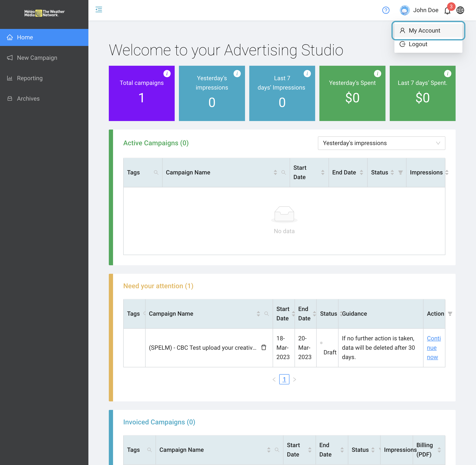Screen dimensions: 476x465
Task: Search Campaign Name in Need your attention table
Action: pyautogui.click(x=266, y=314)
